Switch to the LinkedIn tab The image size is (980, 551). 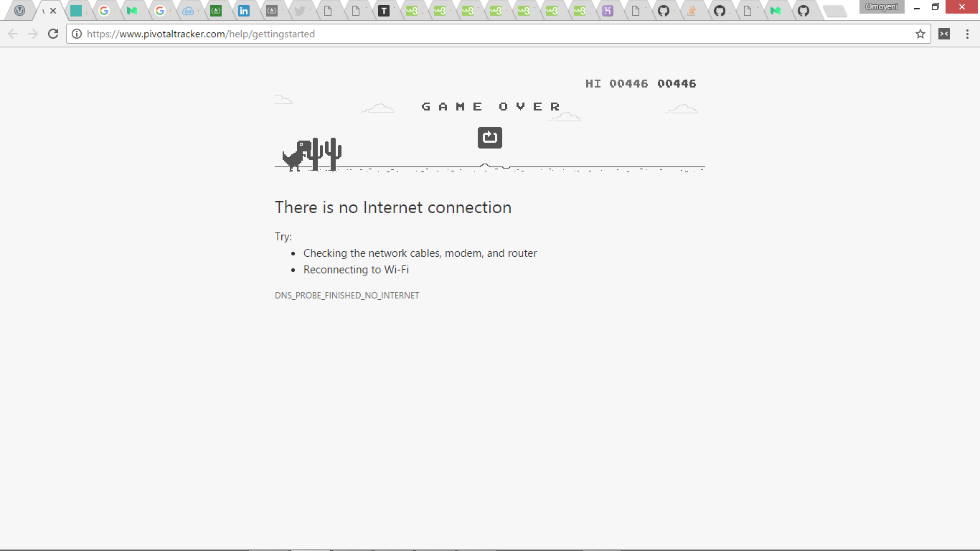(x=244, y=11)
